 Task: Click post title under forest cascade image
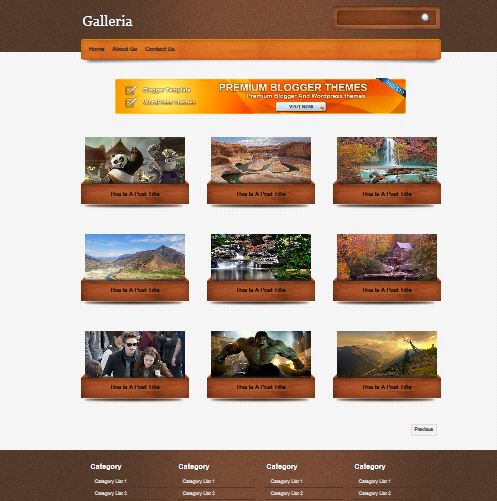tap(261, 290)
